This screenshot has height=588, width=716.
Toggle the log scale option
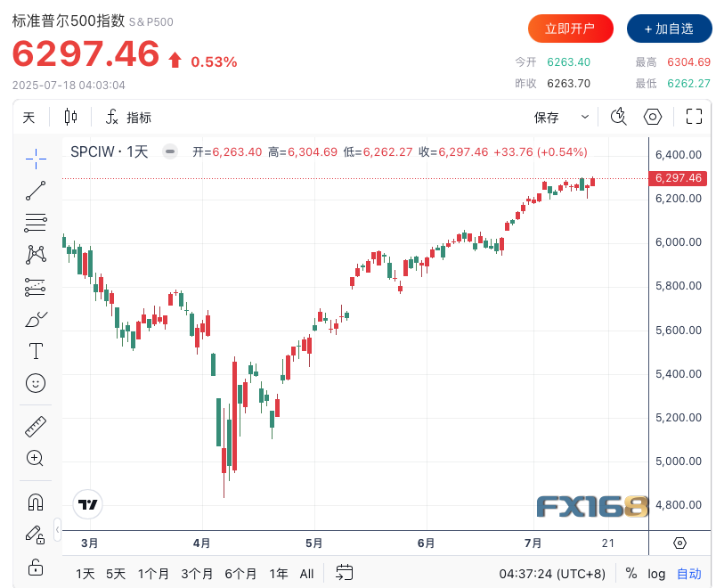(x=656, y=573)
